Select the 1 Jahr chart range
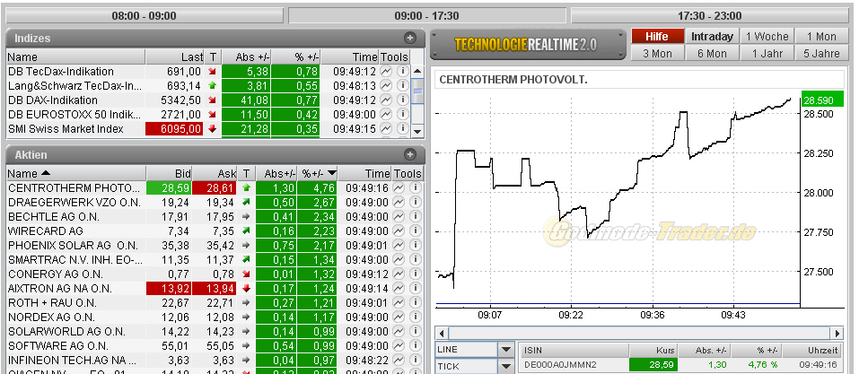 766,54
